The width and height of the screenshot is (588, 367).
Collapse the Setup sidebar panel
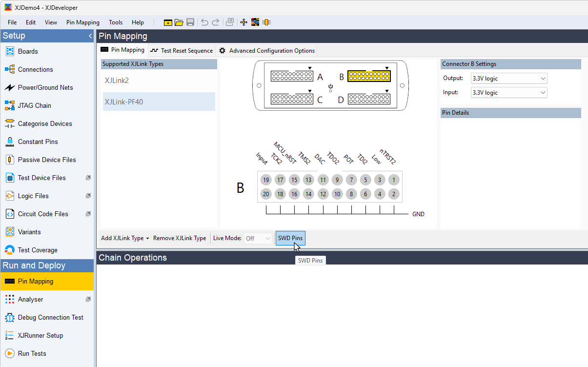90,36
